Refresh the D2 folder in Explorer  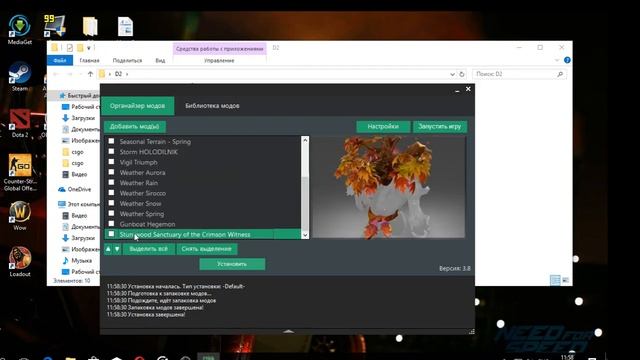point(462,74)
